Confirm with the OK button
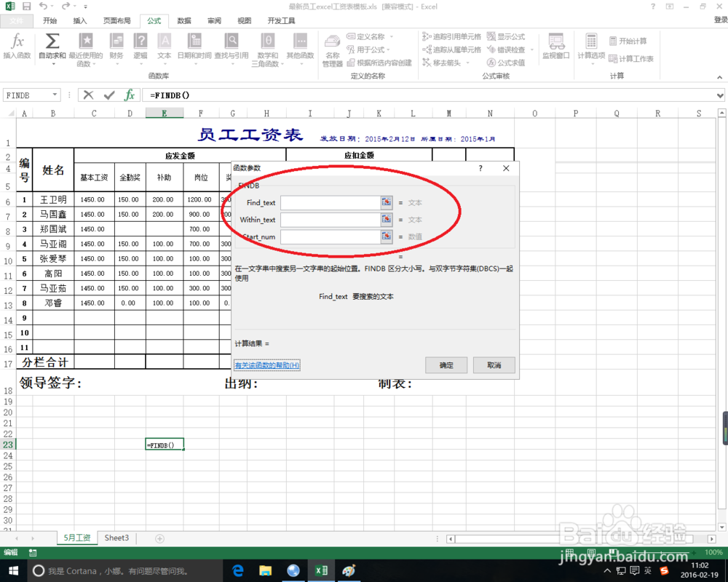 pos(446,365)
